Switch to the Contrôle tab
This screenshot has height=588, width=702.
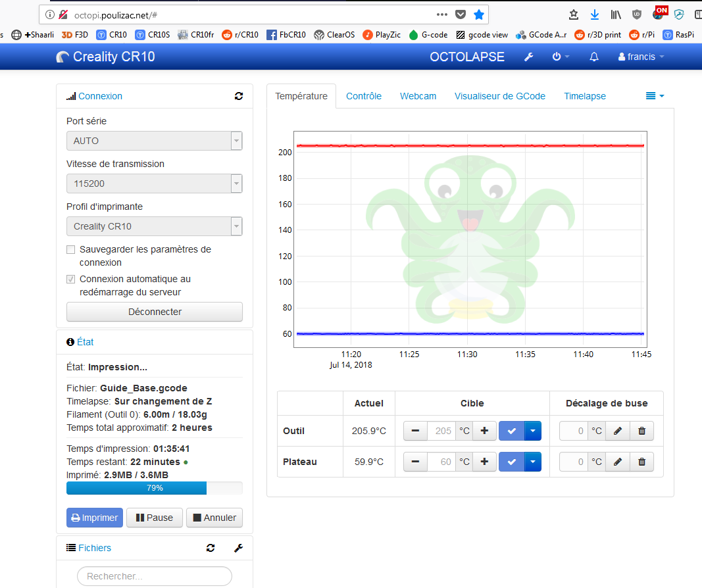pyautogui.click(x=364, y=96)
